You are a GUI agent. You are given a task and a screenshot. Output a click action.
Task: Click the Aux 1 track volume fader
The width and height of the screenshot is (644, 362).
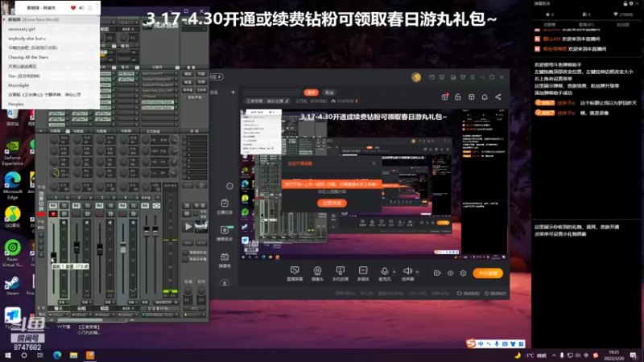[123, 248]
